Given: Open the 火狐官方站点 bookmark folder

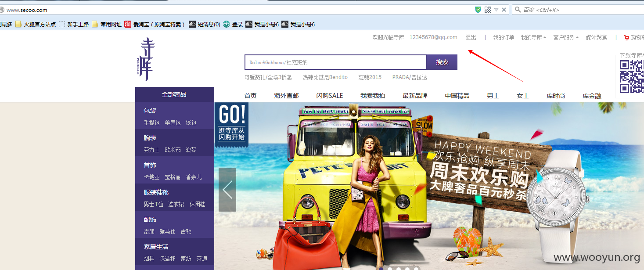Looking at the screenshot, I should point(36,24).
